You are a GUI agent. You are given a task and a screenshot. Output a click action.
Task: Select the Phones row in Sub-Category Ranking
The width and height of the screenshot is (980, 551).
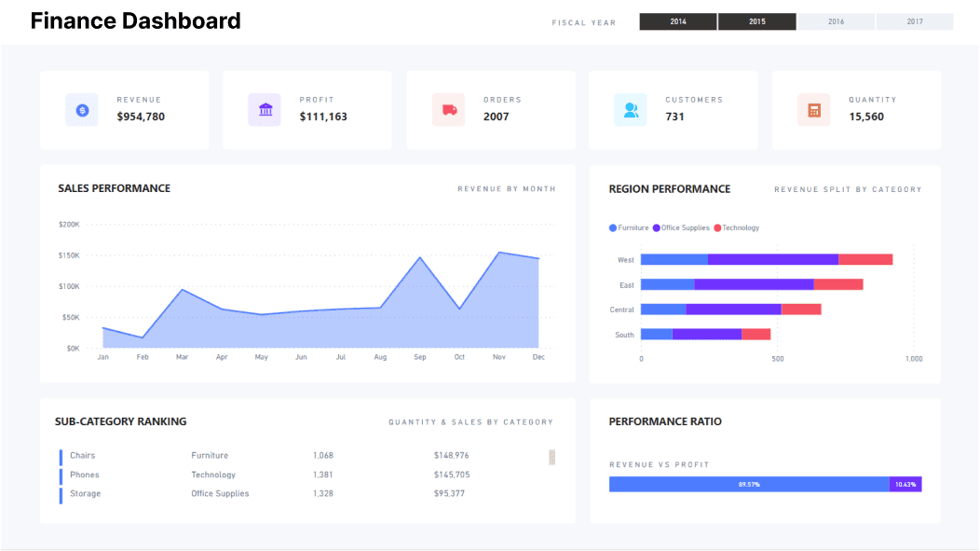(85, 475)
